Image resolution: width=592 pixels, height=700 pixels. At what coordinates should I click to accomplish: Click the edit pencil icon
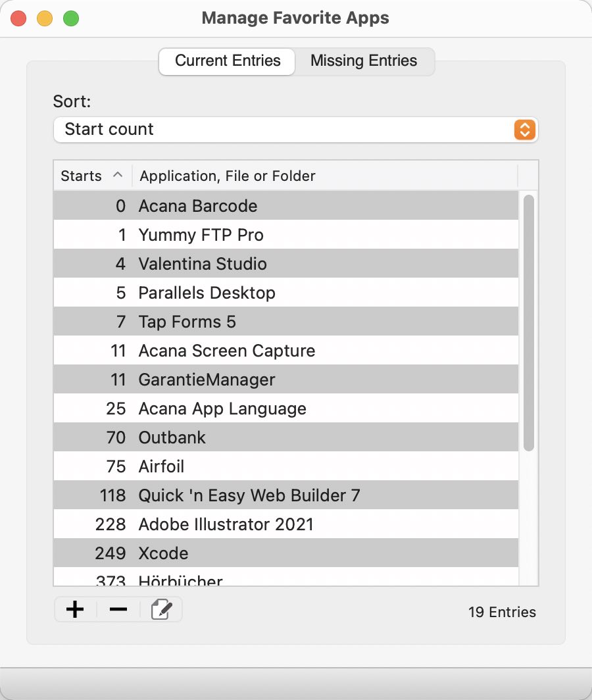tap(161, 609)
